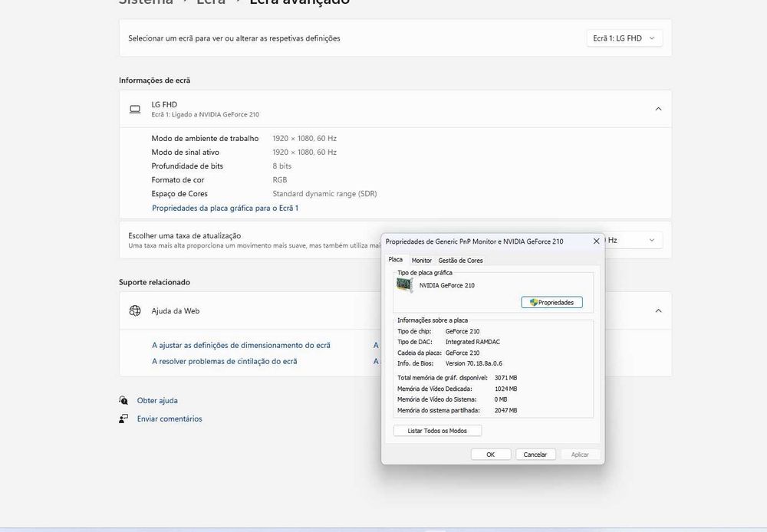Collapse the Ajuda da Web section
Screen dimensions: 767x532
(x=658, y=311)
